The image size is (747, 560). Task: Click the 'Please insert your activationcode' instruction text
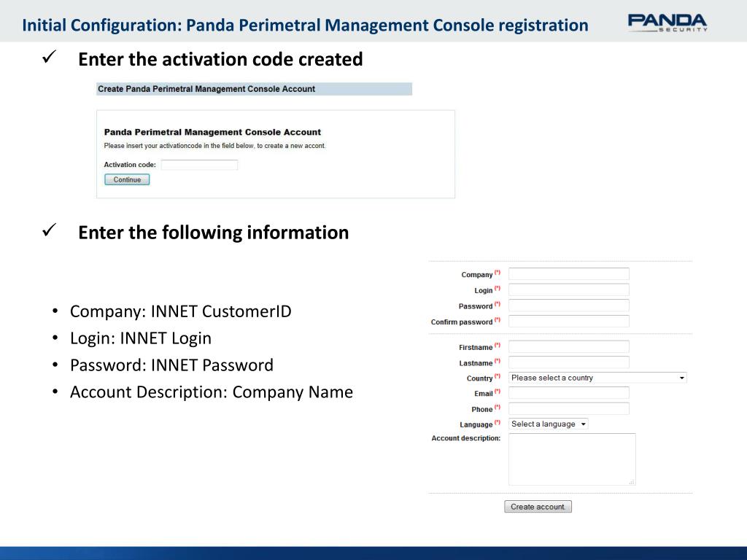pos(214,146)
